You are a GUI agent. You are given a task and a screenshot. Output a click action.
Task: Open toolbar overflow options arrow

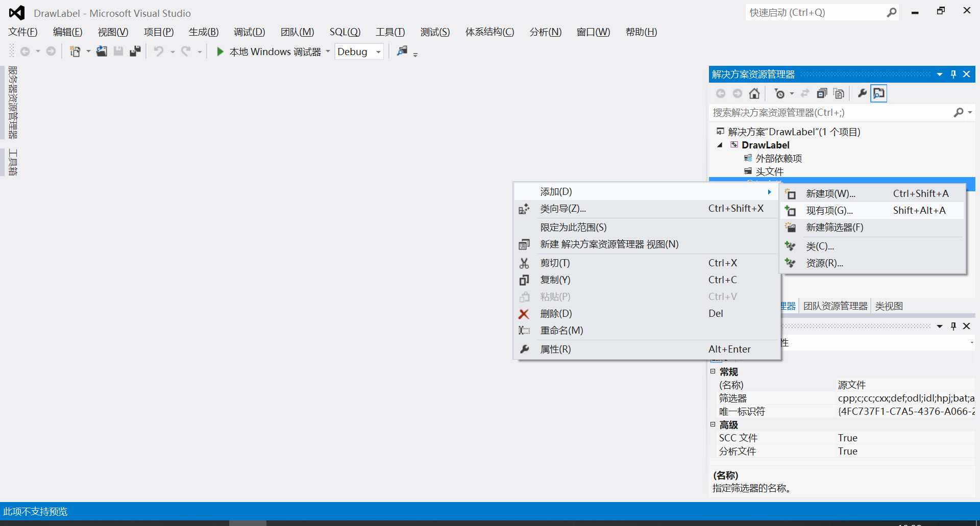pyautogui.click(x=415, y=55)
